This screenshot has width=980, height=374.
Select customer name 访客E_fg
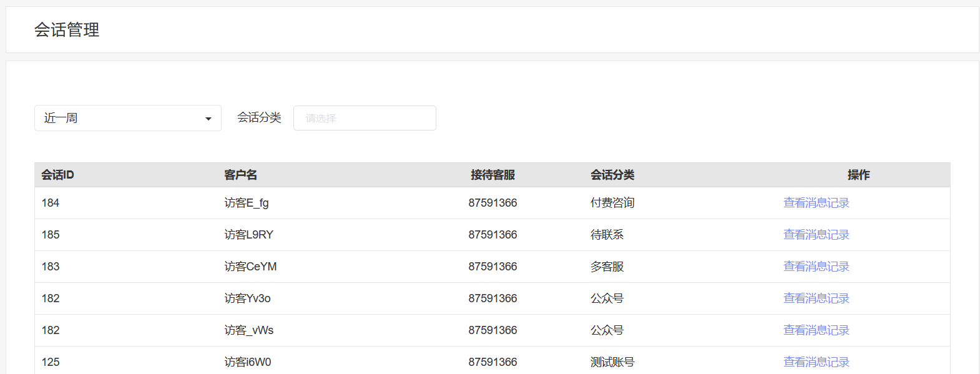point(247,203)
